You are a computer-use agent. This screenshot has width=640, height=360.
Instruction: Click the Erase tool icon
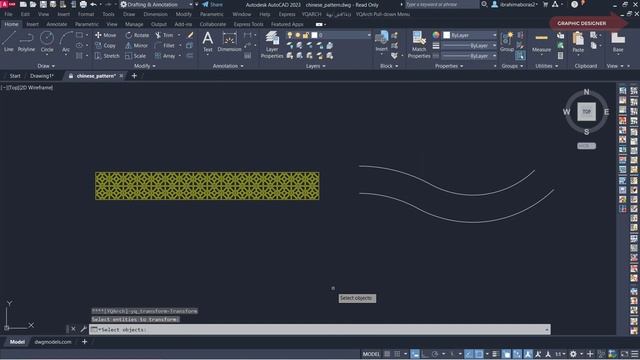190,35
